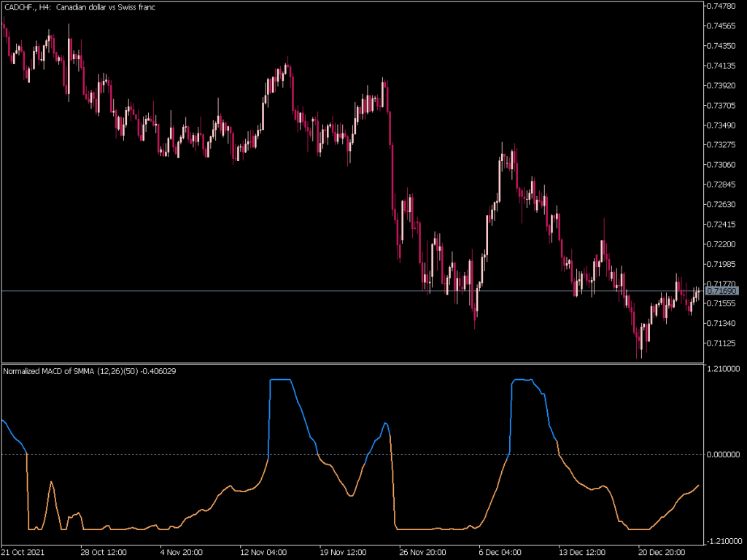
Task: Click the -1.210000 lower indicator scale value
Action: coord(724,542)
